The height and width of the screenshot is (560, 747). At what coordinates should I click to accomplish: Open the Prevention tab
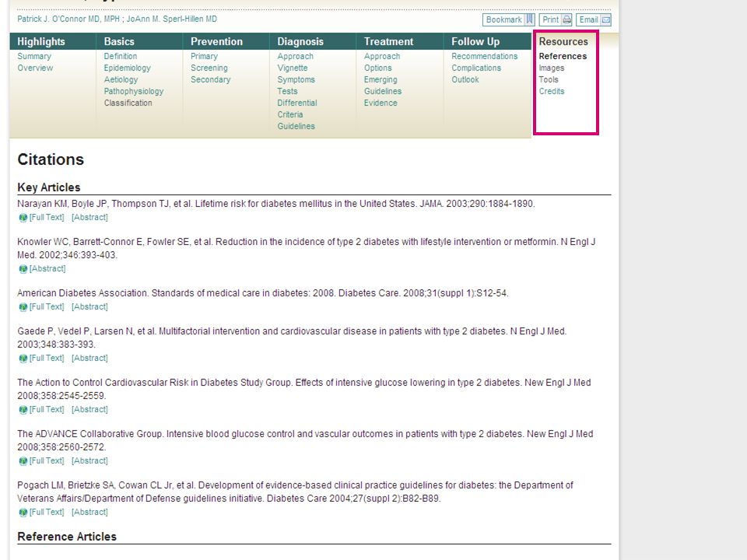[216, 41]
